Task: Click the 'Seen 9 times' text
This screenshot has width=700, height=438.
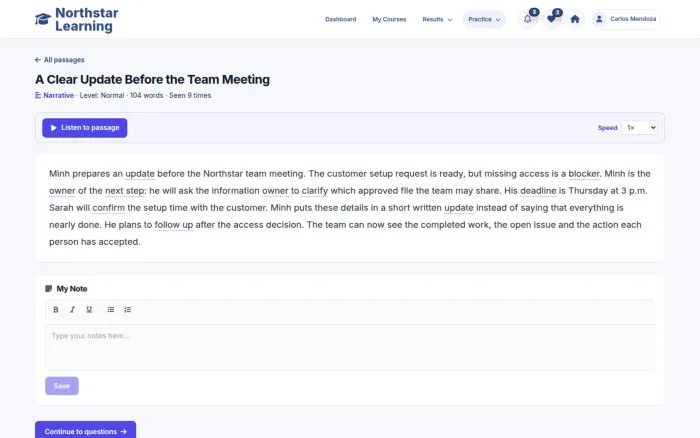Action: [190, 95]
